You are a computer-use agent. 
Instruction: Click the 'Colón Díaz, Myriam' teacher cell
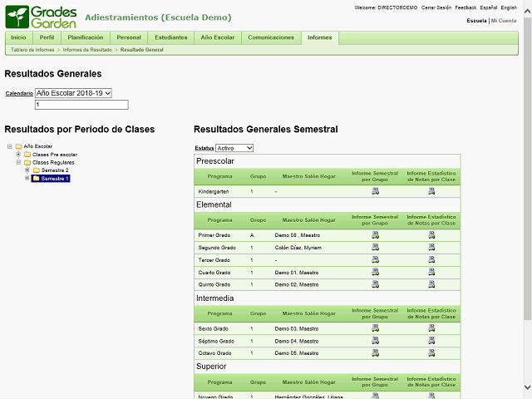pos(298,248)
